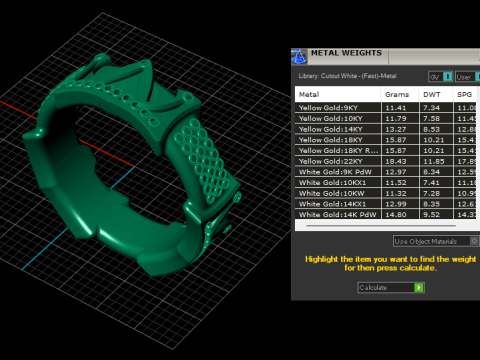Select the Yellow Gold:22KY row

pyautogui.click(x=386, y=161)
